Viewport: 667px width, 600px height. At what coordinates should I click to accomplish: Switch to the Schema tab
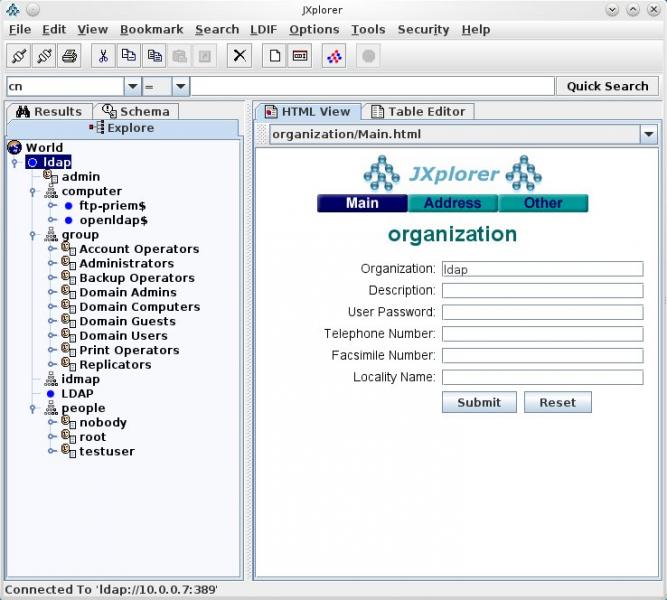coord(136,112)
